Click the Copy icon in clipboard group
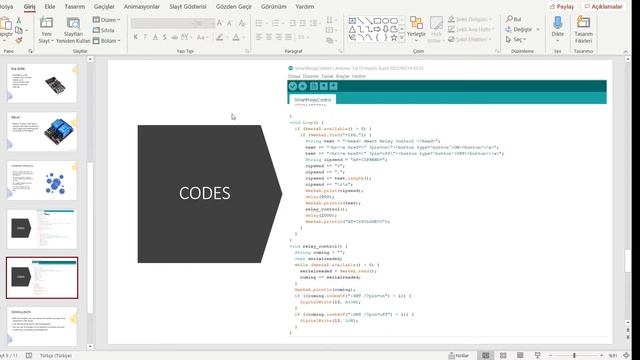This screenshot has height=360, width=640. pyautogui.click(x=19, y=30)
